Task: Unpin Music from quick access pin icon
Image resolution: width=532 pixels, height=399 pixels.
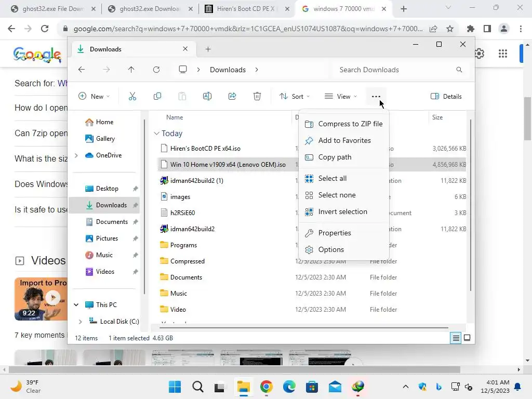Action: 136,255
